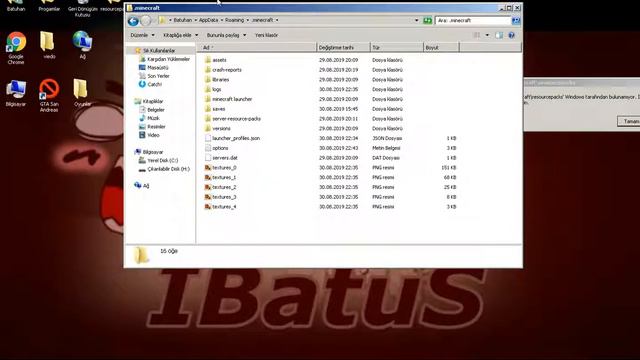Open the Bununla paylaş dropdown
This screenshot has width=640, height=360.
[x=226, y=36]
